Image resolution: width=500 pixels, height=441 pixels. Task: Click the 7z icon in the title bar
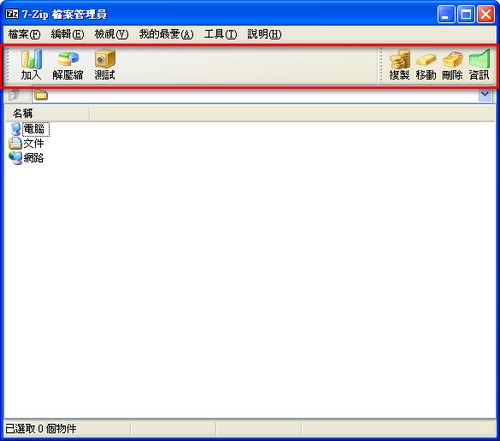click(x=12, y=14)
